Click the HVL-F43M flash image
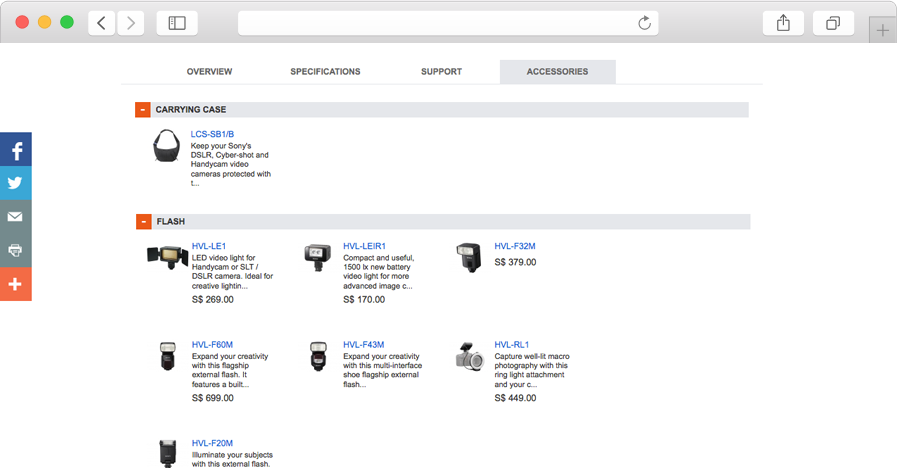This screenshot has width=897, height=468. 318,356
